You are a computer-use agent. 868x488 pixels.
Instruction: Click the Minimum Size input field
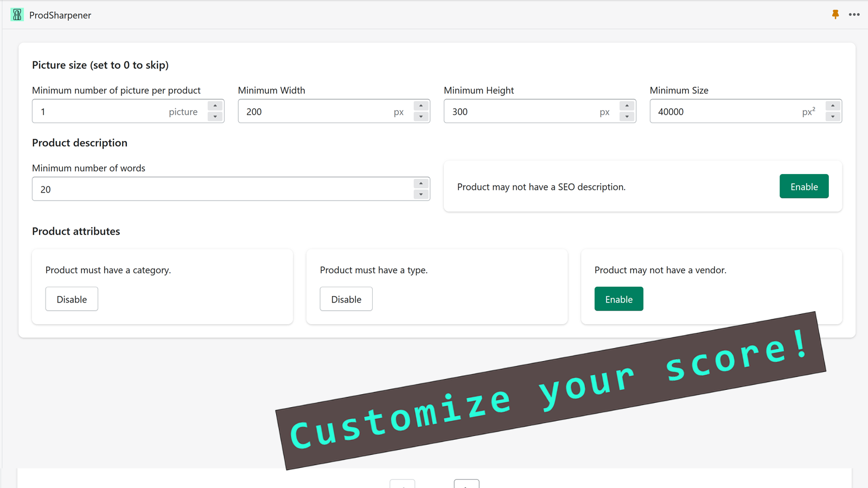(x=745, y=111)
